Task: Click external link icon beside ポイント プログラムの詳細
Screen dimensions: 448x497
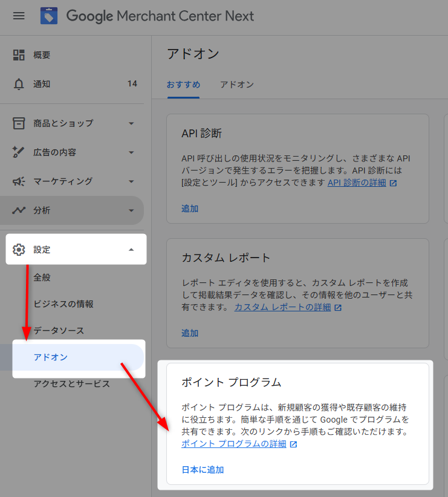Action: click(x=294, y=444)
